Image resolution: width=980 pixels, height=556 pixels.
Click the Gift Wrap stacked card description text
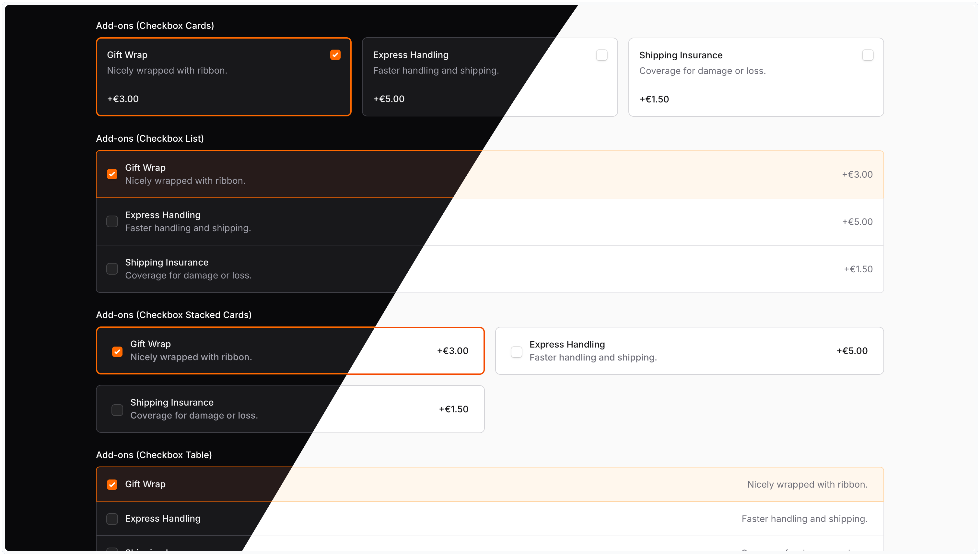(x=191, y=357)
